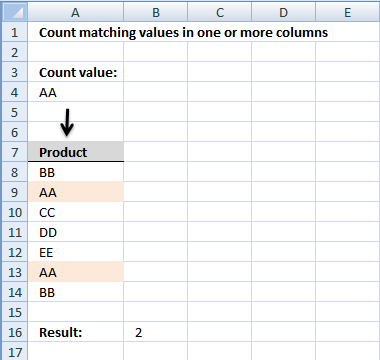Select row 13 header

[14, 272]
